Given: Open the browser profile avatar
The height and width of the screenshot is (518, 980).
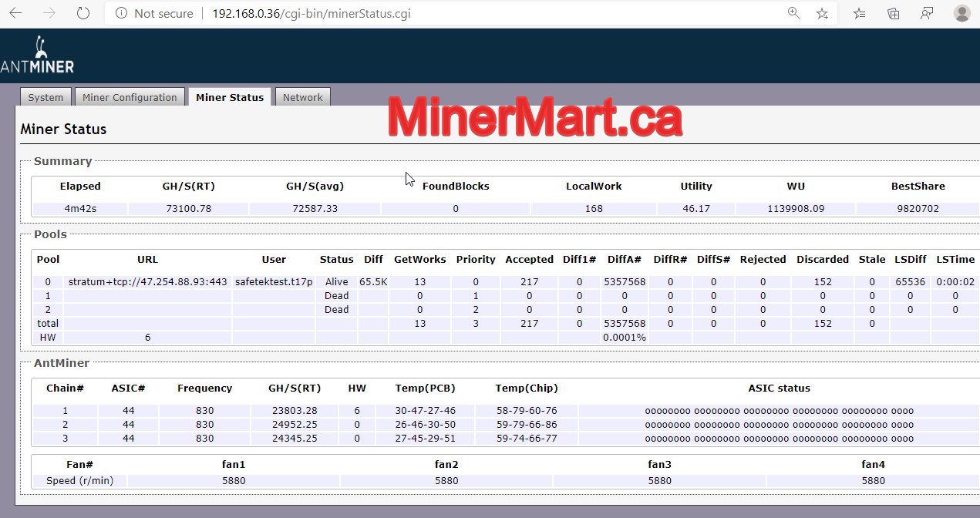Looking at the screenshot, I should [x=962, y=12].
